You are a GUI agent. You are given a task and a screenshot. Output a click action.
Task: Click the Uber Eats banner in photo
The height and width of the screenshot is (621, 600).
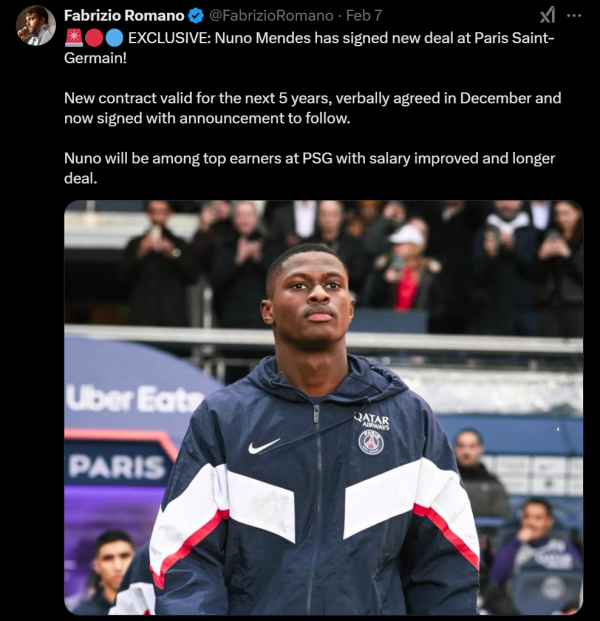click(135, 399)
